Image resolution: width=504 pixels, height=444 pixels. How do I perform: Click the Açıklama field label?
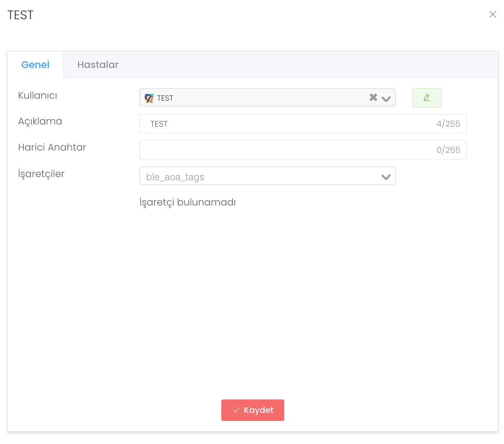coord(40,121)
